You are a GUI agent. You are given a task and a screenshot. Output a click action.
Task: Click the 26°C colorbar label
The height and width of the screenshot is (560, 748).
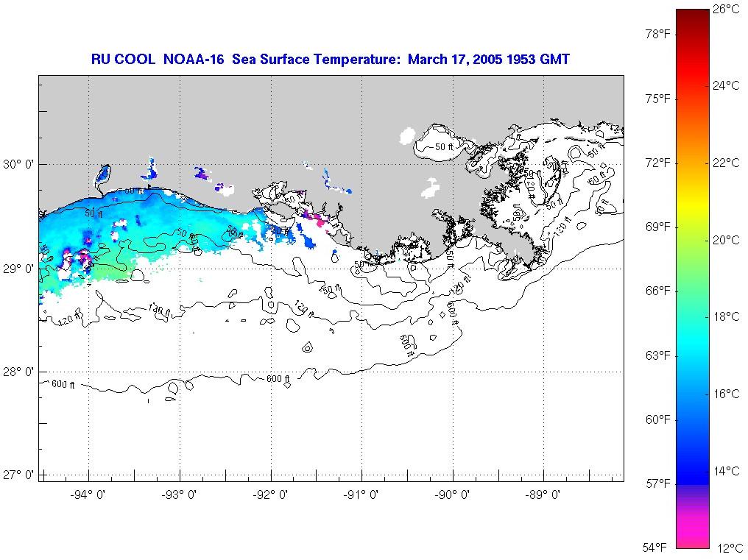[x=726, y=9]
